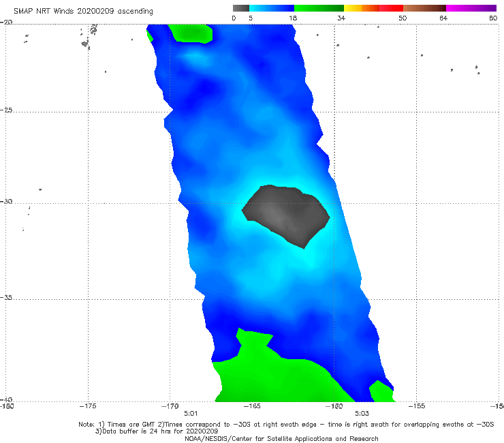The image size is (504, 443).
Task: Click the title 'SMAP NRT Winds 20200209 ascending'
Action: (83, 12)
